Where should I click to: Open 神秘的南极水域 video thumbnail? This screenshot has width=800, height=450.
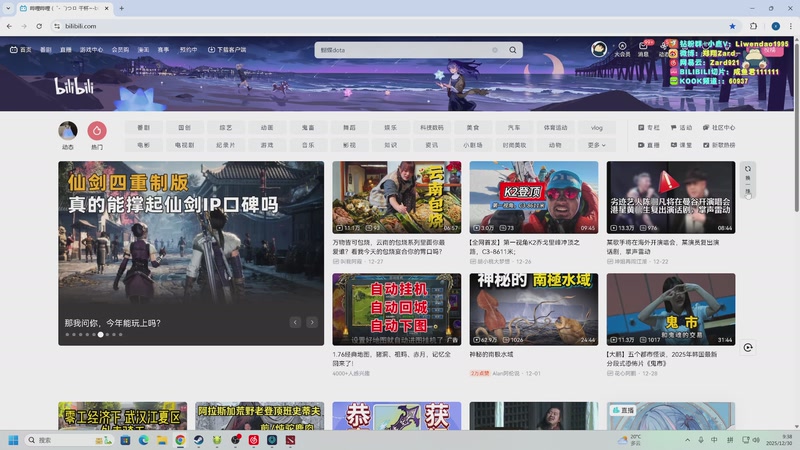(534, 309)
